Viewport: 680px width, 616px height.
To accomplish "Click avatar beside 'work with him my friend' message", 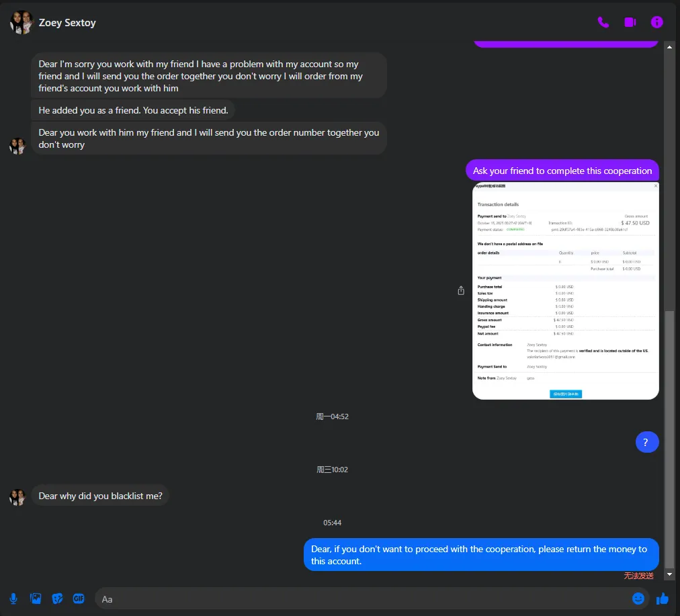I will tap(17, 146).
